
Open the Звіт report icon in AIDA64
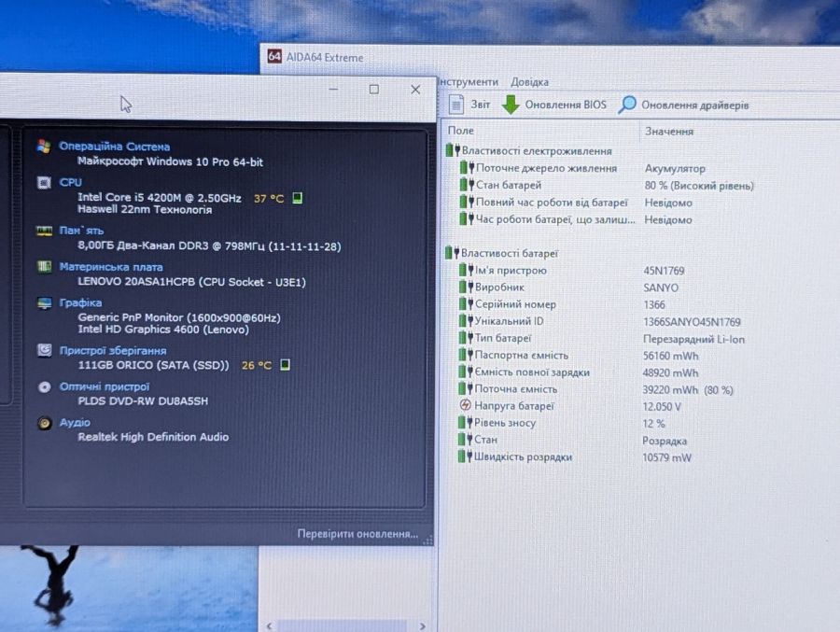coord(455,104)
